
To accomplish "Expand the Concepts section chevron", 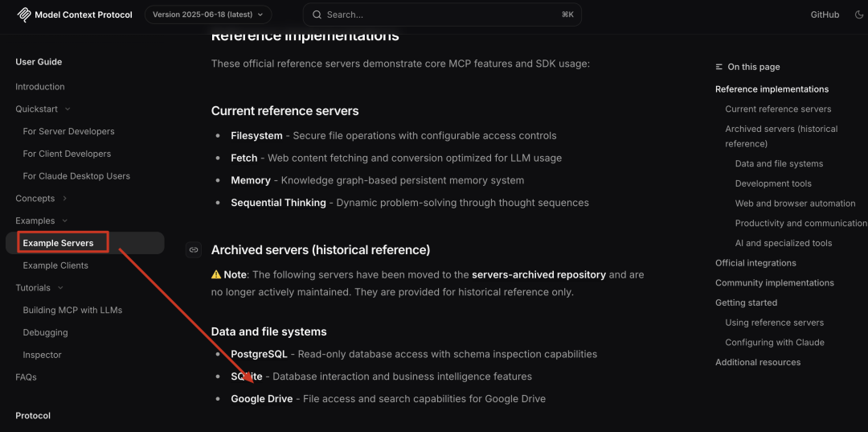I will [x=65, y=198].
